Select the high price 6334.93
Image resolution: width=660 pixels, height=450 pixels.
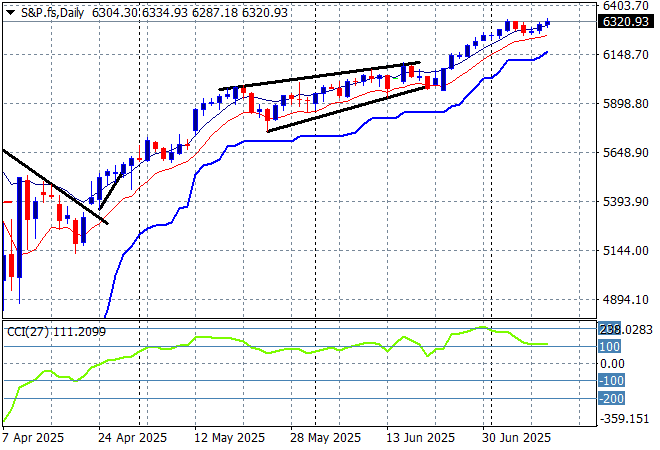pos(165,13)
